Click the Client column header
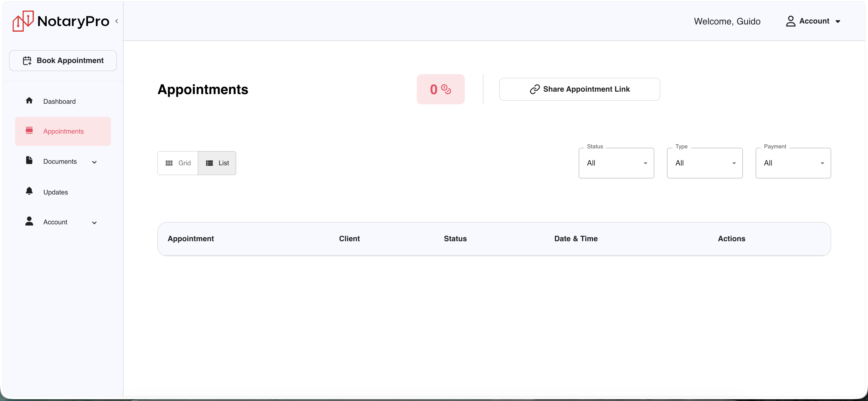The width and height of the screenshot is (868, 401). 349,238
